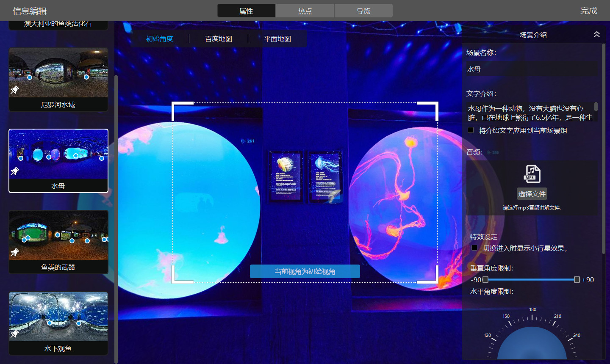Viewport: 610px width, 364px height.
Task: Click pin icon on 水母 thumbnail
Action: coord(15,171)
